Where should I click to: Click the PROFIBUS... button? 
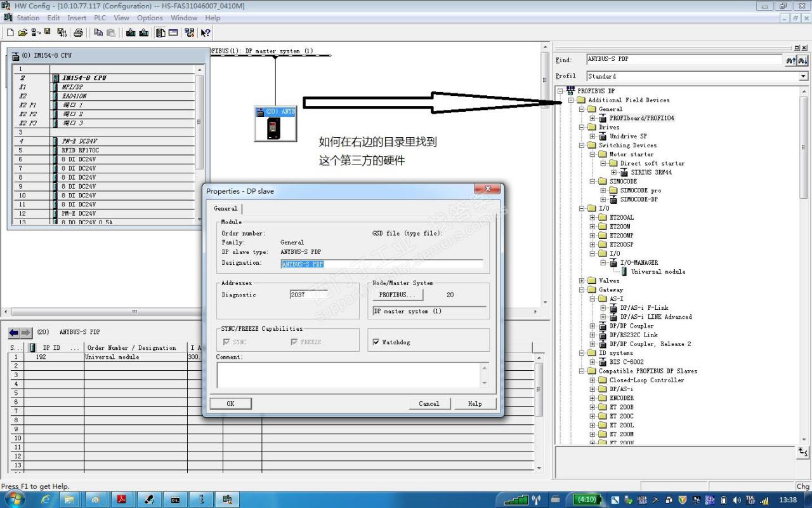coord(397,295)
